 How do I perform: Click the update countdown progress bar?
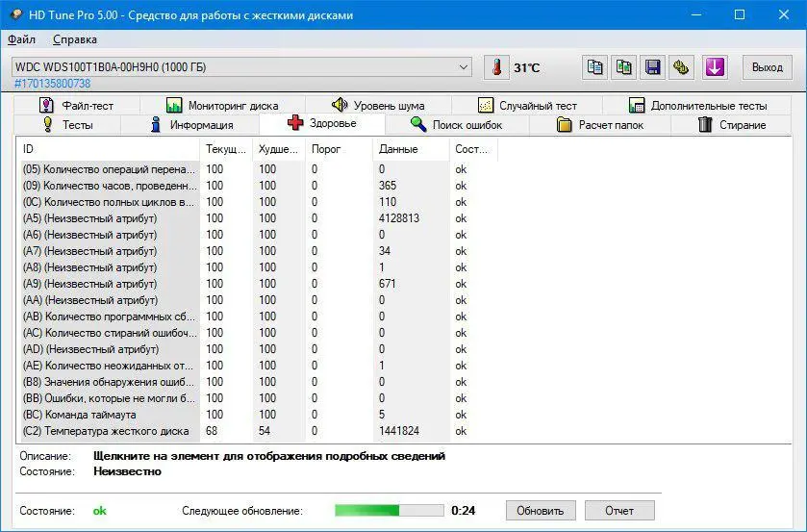390,511
